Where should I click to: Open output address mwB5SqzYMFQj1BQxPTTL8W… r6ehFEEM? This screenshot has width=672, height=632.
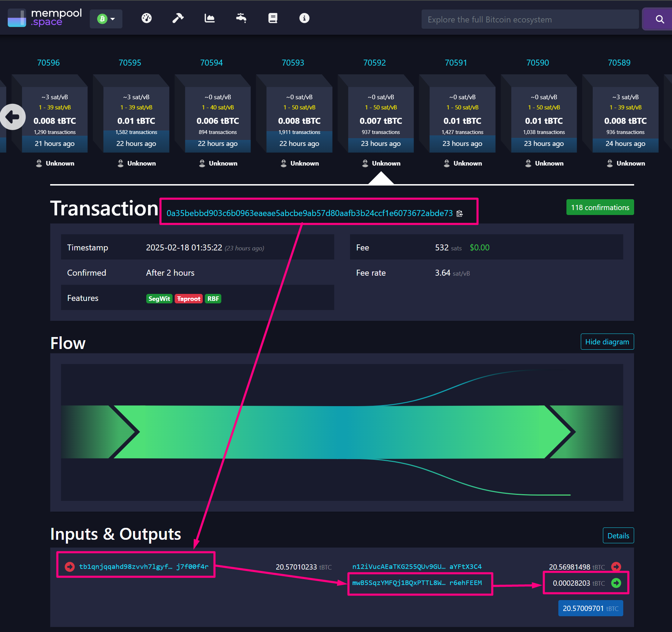[x=417, y=583]
